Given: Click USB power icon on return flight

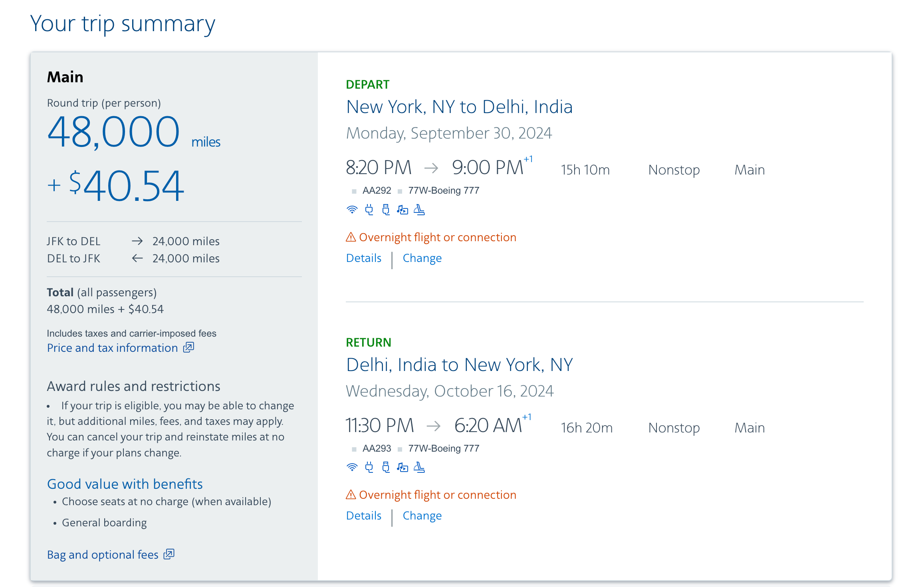Looking at the screenshot, I should (386, 467).
